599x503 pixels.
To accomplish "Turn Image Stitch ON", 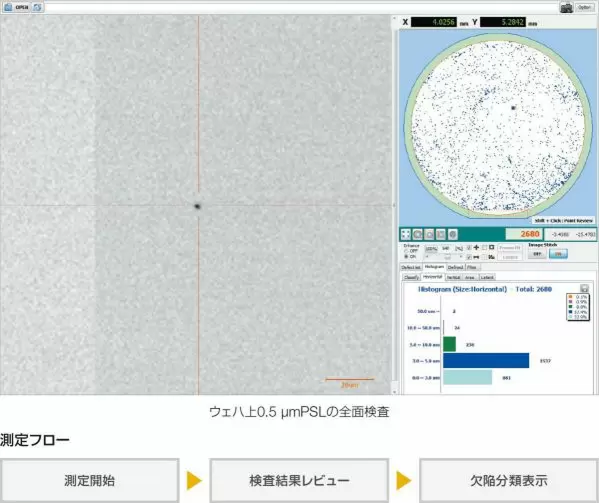I will point(558,254).
